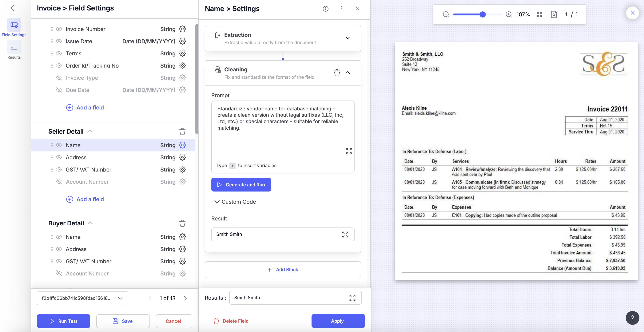Delete the Cleaning block with trash icon
The height and width of the screenshot is (332, 644).
click(x=337, y=73)
